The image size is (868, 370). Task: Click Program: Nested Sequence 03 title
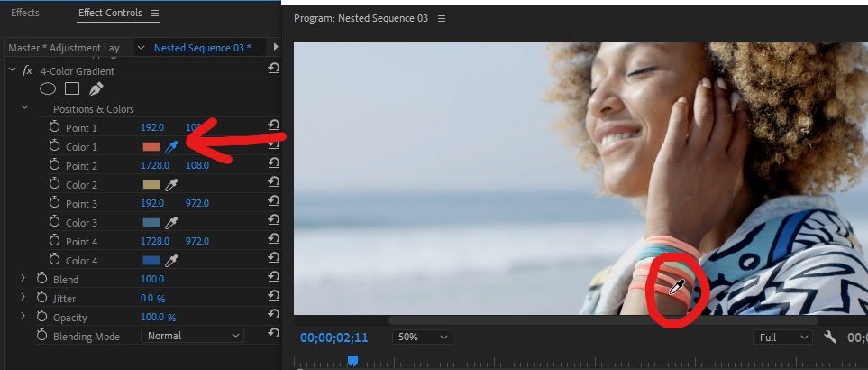tap(361, 18)
